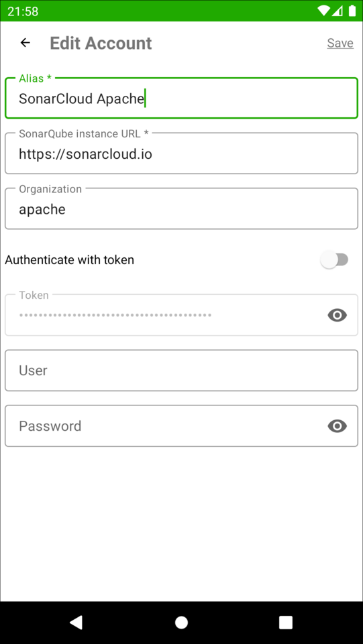Tap the cellular signal status icon
This screenshot has height=644, width=363.
[x=338, y=11]
